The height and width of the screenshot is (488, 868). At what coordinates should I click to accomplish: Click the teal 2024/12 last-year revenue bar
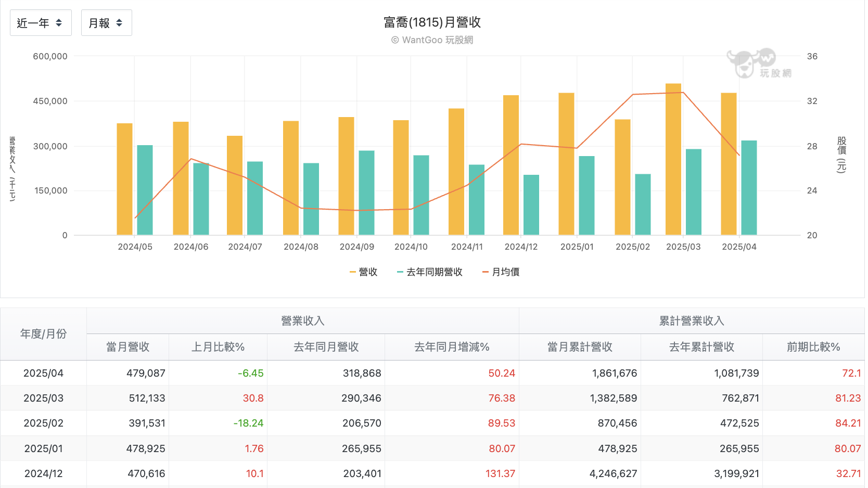coord(531,205)
